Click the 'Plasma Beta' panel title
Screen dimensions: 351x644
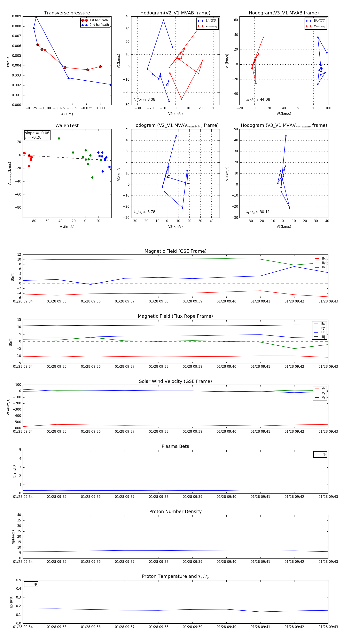coord(175,446)
